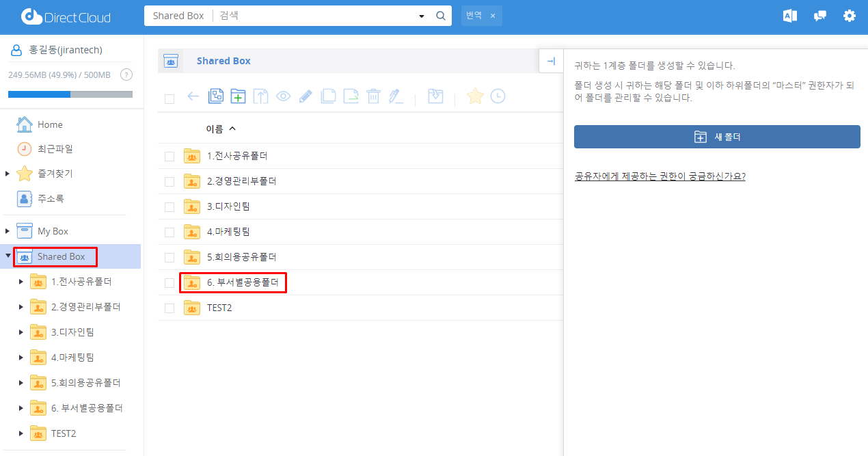Viewport: 868px width, 456px height.
Task: Click the 검색 search input field
Action: [314, 16]
